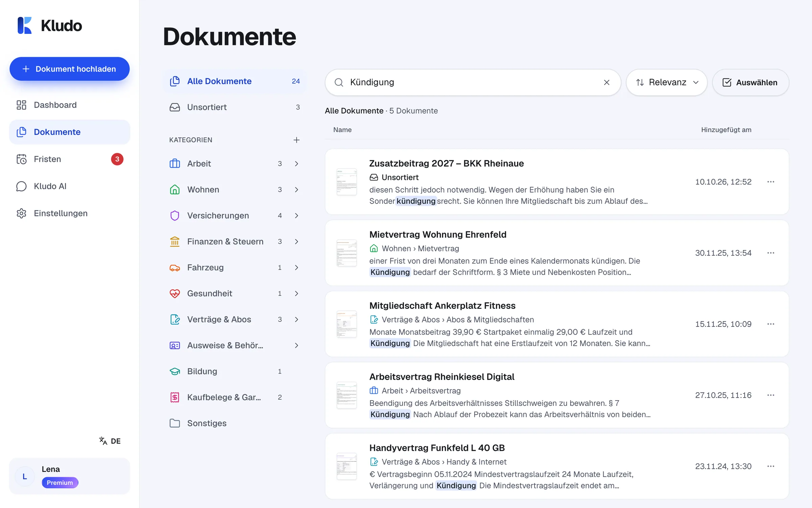Open more options for Arbeitsvertrag Rheinkiesel Digital
812x508 pixels.
(771, 395)
